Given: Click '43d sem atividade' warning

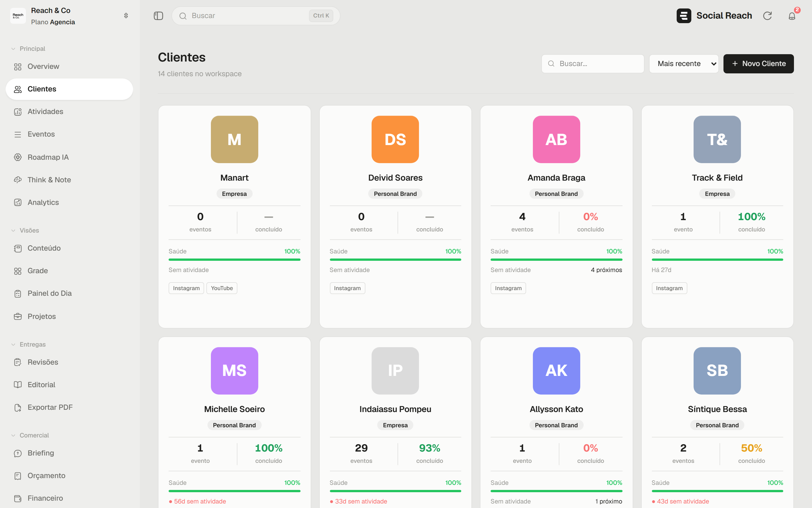Looking at the screenshot, I should coord(680,501).
